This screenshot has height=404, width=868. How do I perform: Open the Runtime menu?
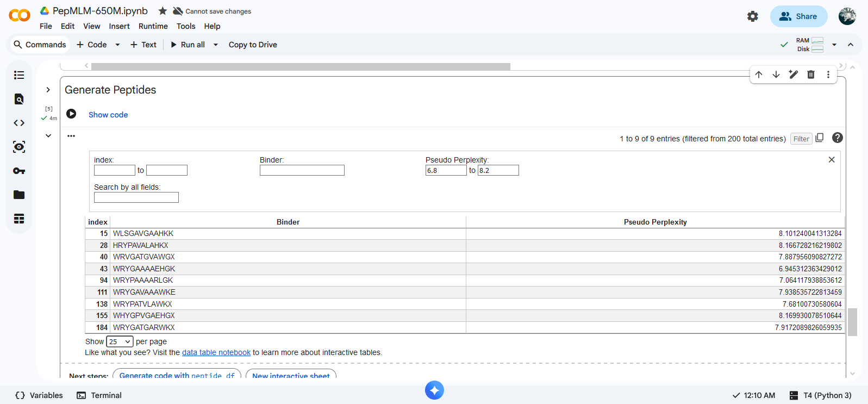pyautogui.click(x=153, y=26)
